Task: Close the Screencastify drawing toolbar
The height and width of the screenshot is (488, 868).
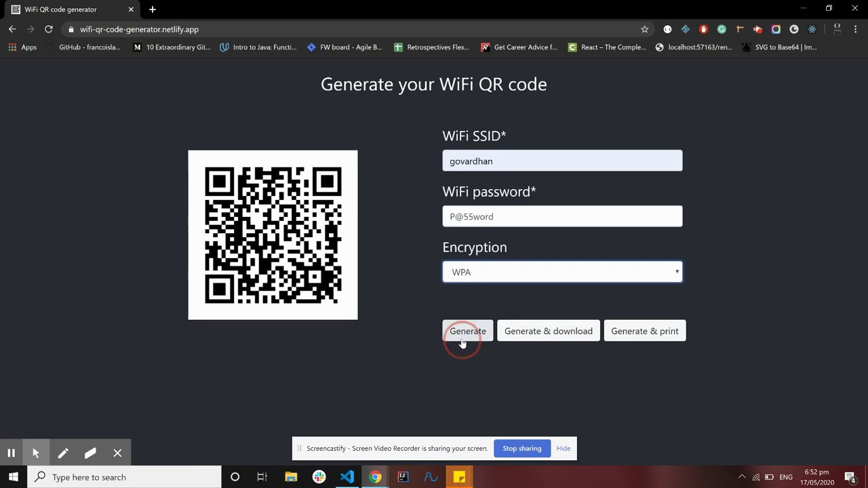Action: pyautogui.click(x=117, y=453)
